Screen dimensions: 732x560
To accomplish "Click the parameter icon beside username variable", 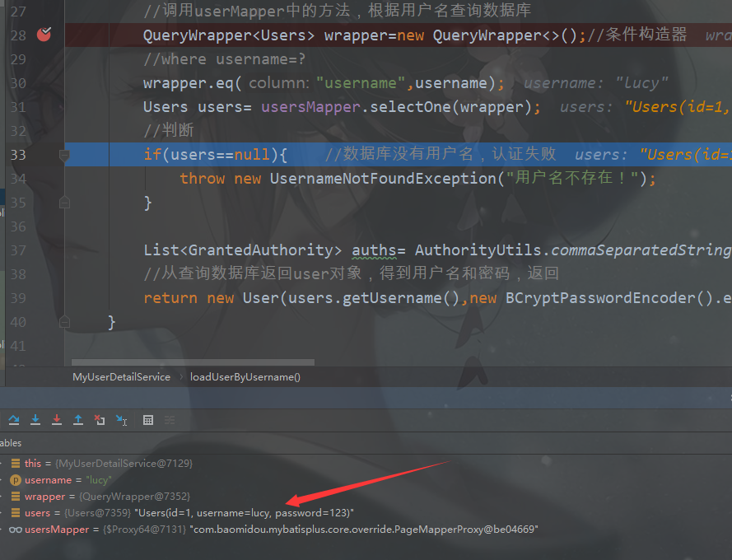I will click(16, 480).
